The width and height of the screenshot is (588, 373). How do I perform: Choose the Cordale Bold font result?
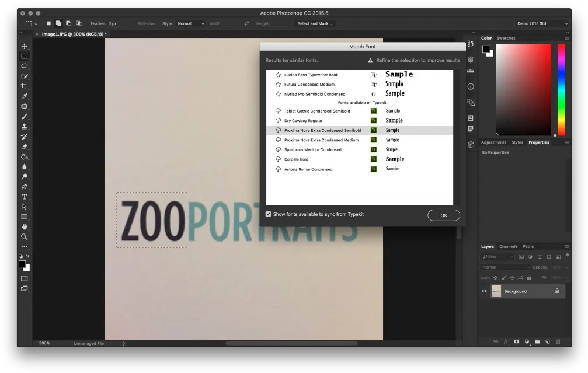pyautogui.click(x=360, y=159)
